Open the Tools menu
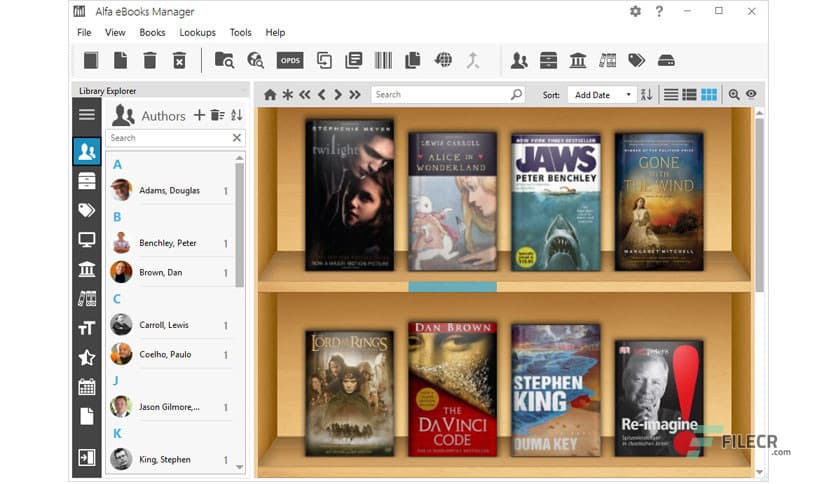 click(x=240, y=33)
